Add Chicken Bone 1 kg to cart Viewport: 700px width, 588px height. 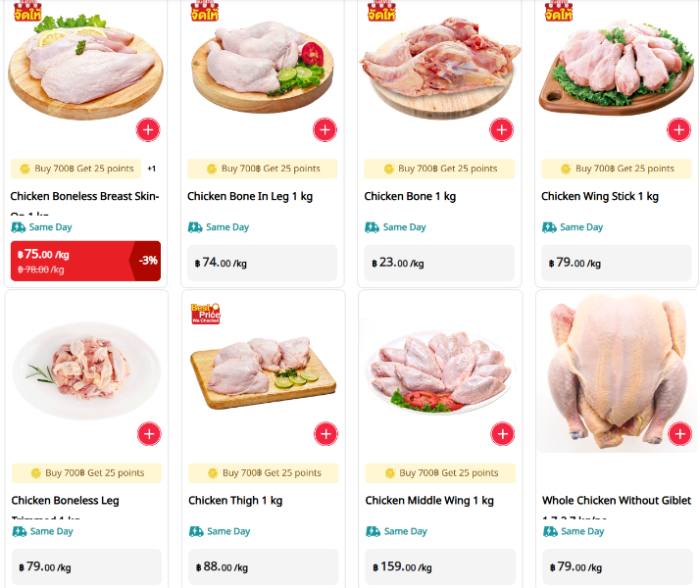(502, 129)
